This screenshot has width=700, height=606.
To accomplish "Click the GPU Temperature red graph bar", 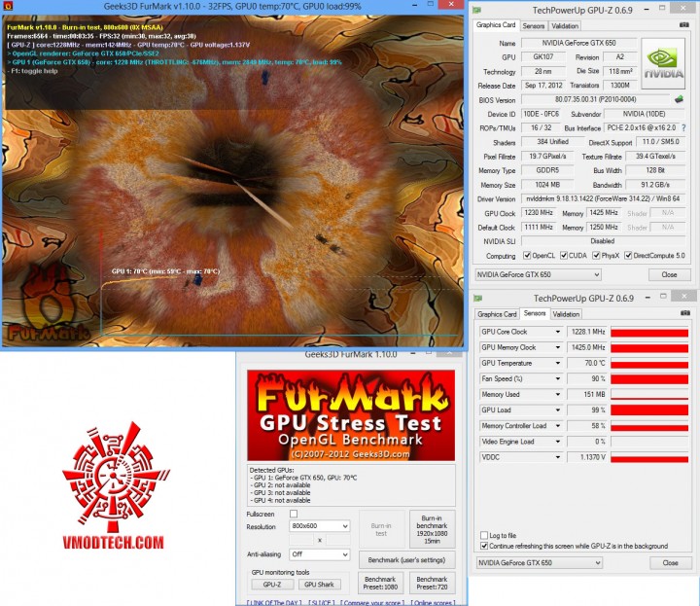I will pos(649,363).
